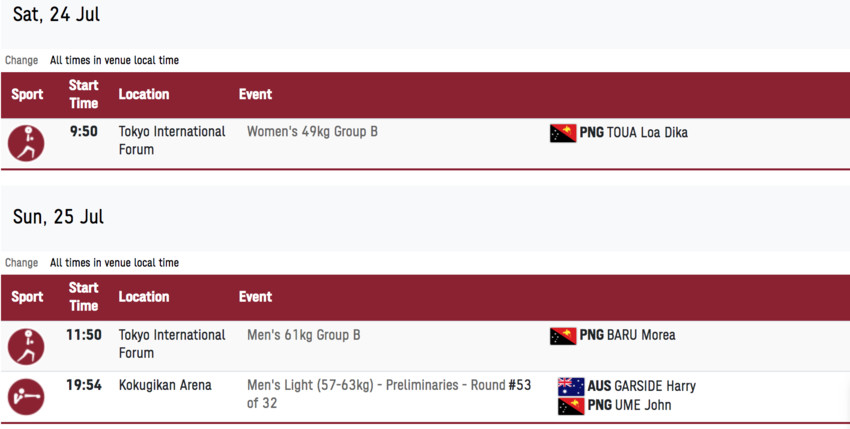Image resolution: width=850 pixels, height=429 pixels.
Task: Click Location header in Sunday table
Action: 144,297
